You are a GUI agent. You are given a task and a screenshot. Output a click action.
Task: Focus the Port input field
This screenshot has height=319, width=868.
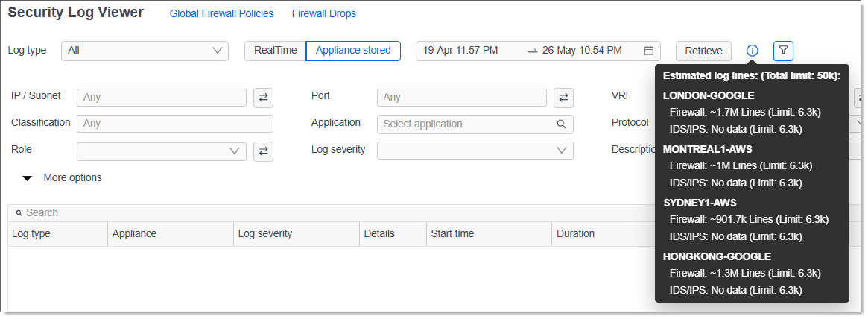[x=462, y=98]
